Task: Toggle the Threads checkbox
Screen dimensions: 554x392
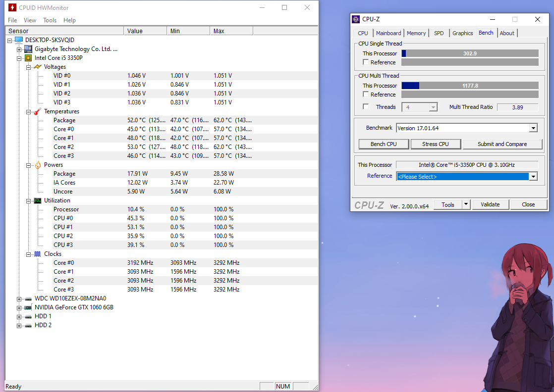Action: [366, 107]
